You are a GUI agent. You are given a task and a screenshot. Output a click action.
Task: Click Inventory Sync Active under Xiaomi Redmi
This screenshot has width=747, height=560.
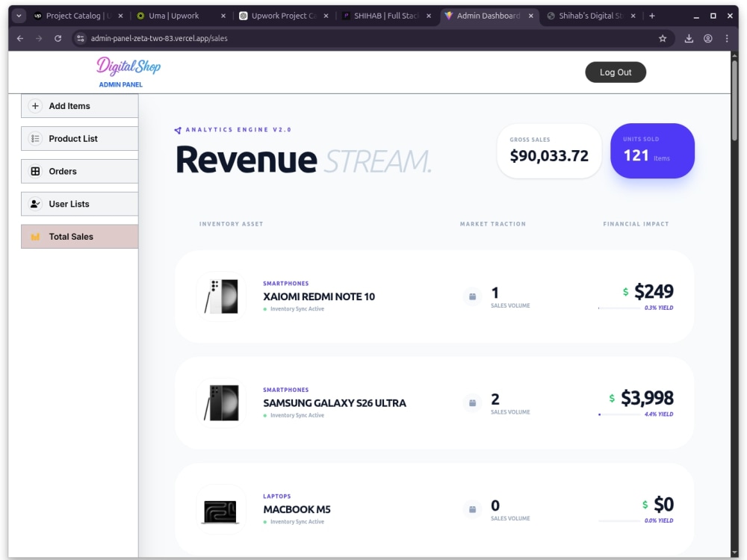(297, 309)
